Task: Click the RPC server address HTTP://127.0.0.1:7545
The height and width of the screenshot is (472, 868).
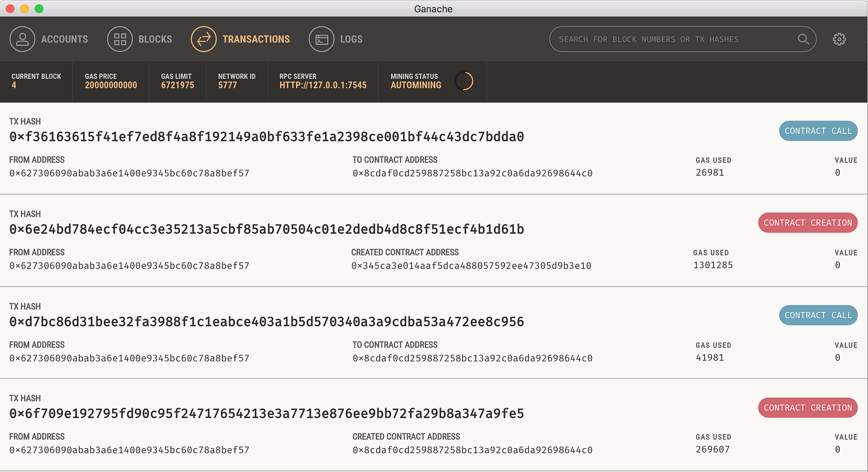Action: pos(323,85)
